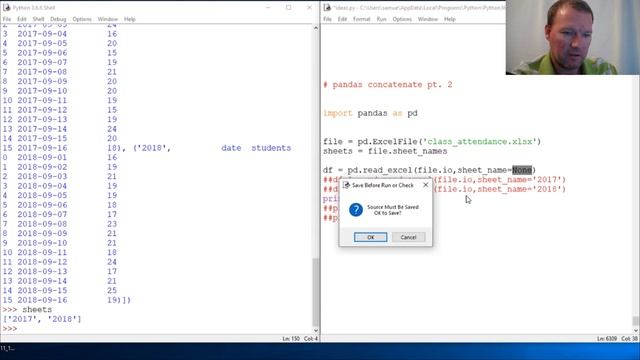Image resolution: width=640 pixels, height=360 pixels.
Task: Open Format menu in editor window
Action: [362, 19]
